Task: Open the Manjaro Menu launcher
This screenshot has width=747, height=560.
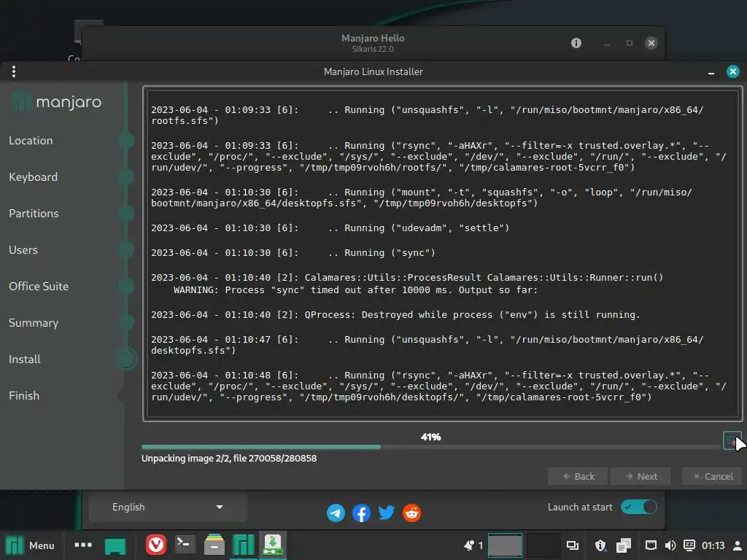Action: point(31,545)
